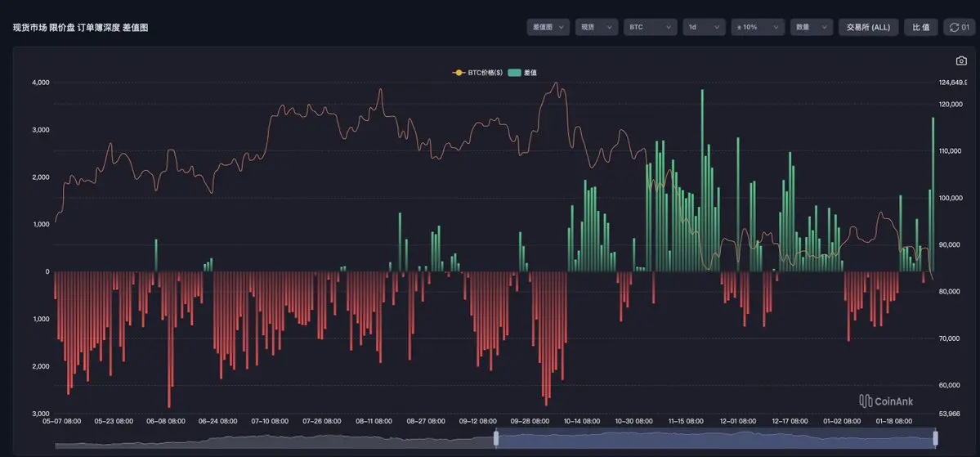
Task: Click the 10-14 08:00 date label
Action: pos(581,421)
